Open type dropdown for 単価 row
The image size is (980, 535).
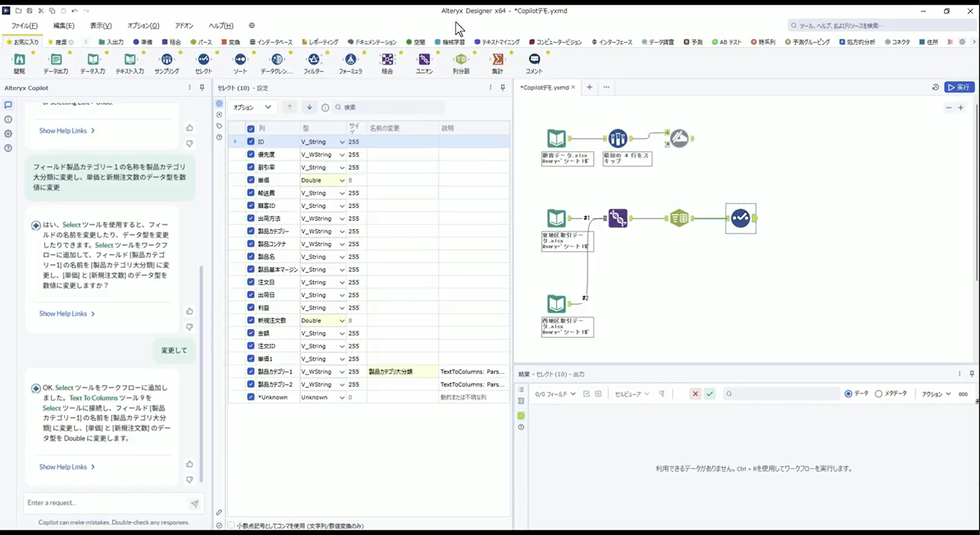pos(342,180)
